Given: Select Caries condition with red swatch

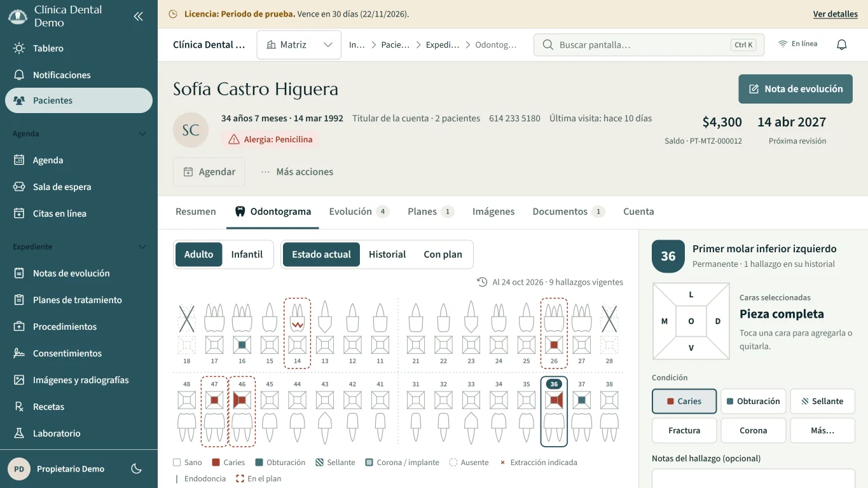Looking at the screenshot, I should 684,401.
